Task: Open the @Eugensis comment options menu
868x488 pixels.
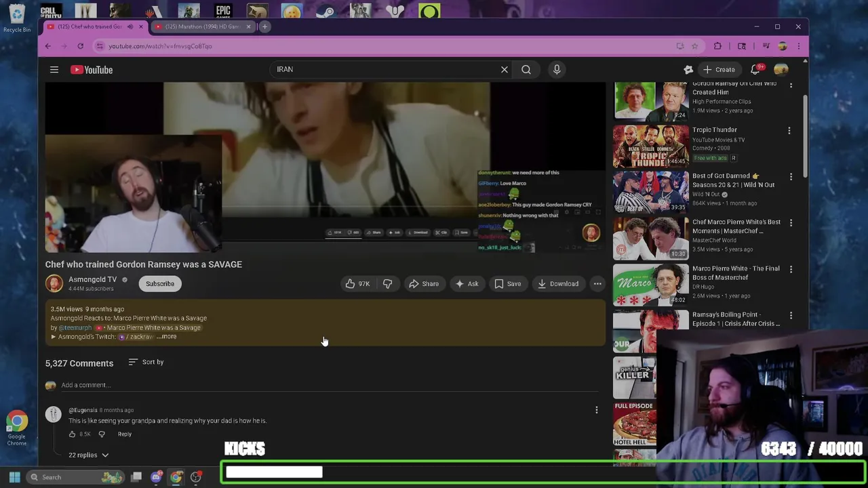Action: [x=597, y=410]
